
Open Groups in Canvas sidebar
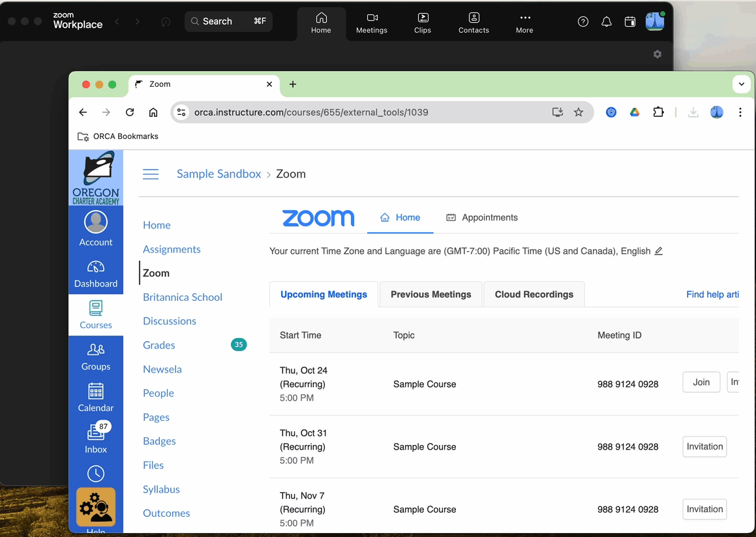[x=96, y=357]
